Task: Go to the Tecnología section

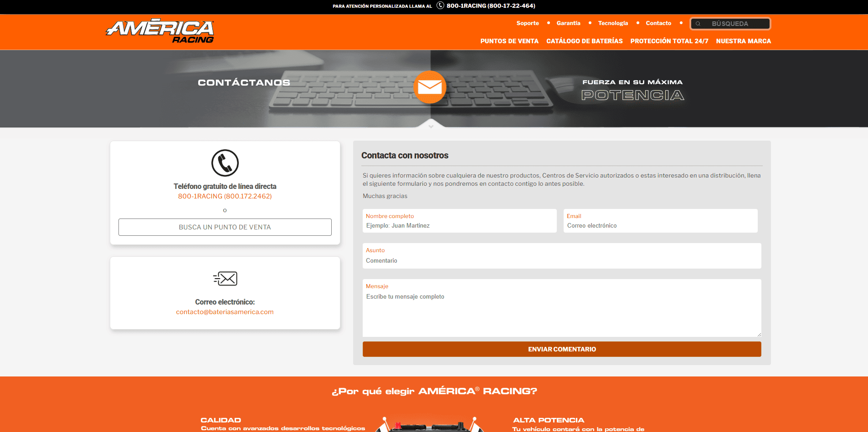Action: tap(613, 23)
